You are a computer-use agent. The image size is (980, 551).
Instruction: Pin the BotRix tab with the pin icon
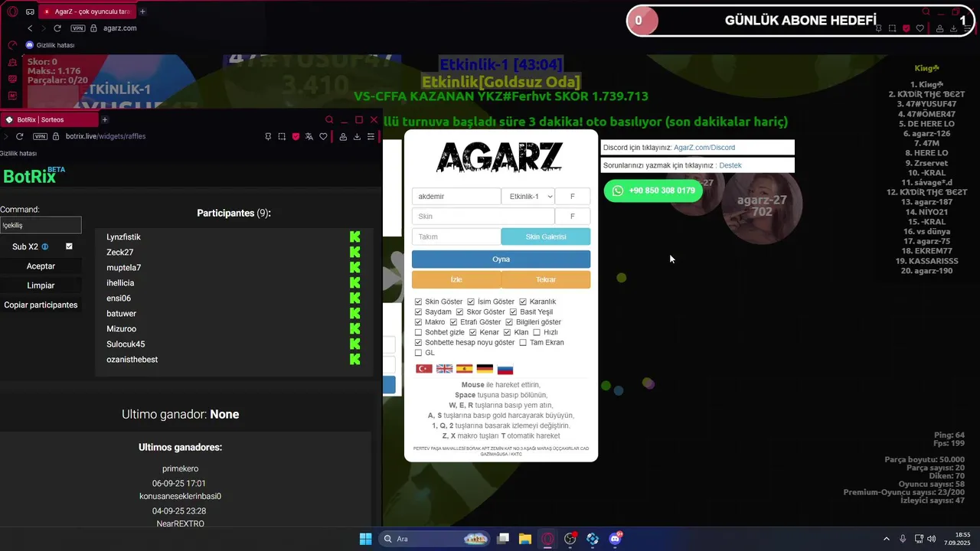point(268,136)
